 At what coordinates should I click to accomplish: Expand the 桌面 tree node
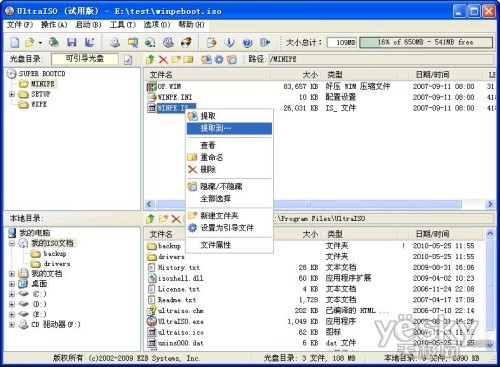coord(12,284)
